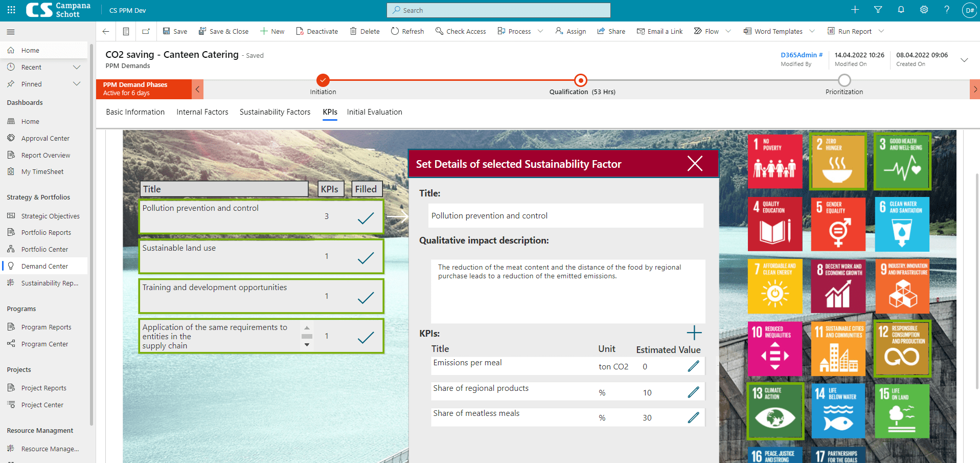Viewport: 980px width, 463px height.
Task: Click the Qualification stage marker
Action: coord(581,80)
